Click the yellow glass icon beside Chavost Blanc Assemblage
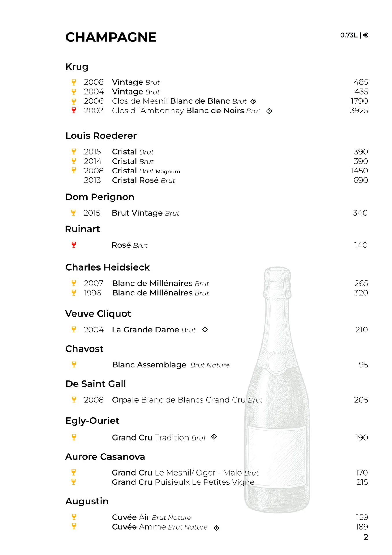Image resolution: width=392 pixels, height=555 pixels. [74, 365]
